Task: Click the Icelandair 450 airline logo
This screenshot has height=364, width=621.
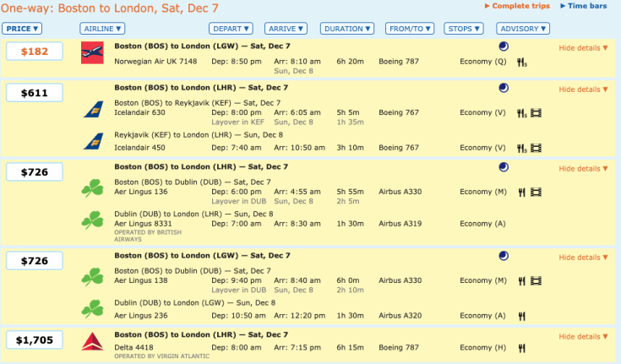Action: 94,141
